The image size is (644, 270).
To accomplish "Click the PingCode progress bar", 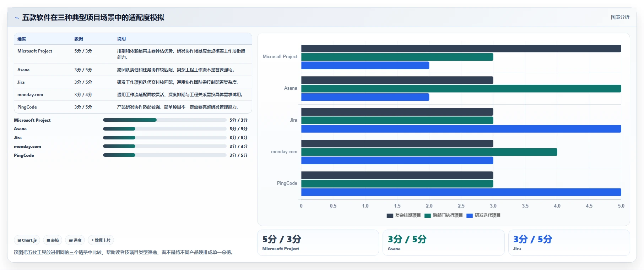I will click(164, 155).
